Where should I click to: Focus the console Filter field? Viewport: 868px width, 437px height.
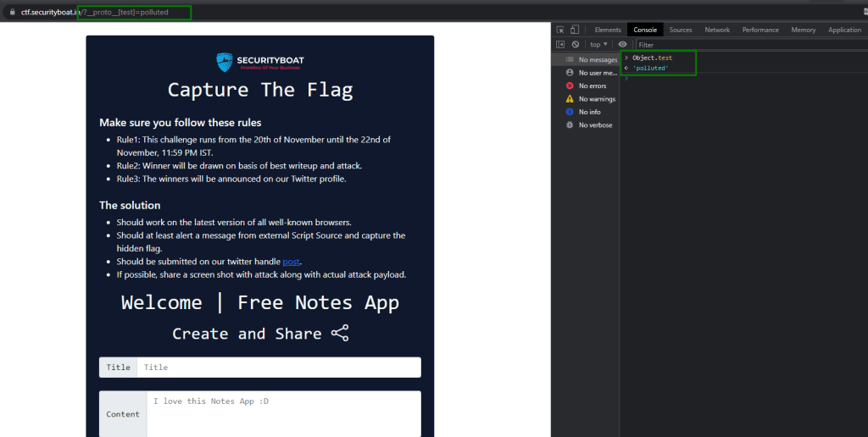pyautogui.click(x=751, y=45)
